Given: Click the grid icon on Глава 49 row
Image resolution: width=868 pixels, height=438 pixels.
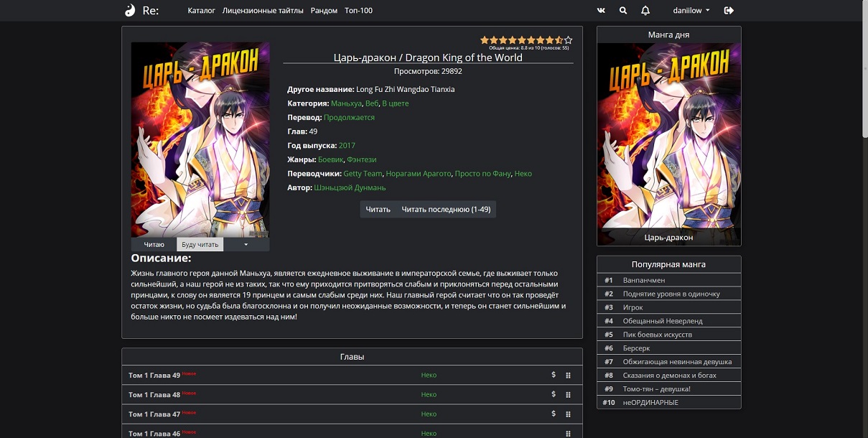Looking at the screenshot, I should pos(568,375).
